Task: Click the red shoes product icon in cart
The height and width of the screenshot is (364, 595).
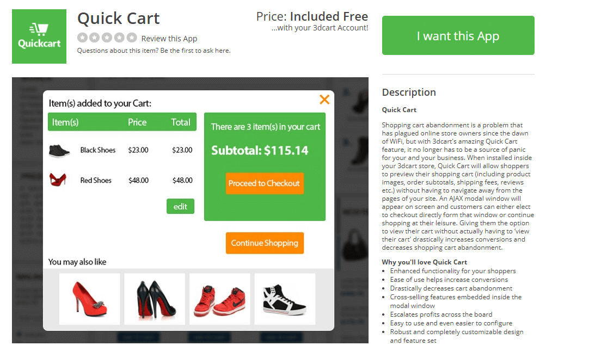Action: tap(59, 180)
